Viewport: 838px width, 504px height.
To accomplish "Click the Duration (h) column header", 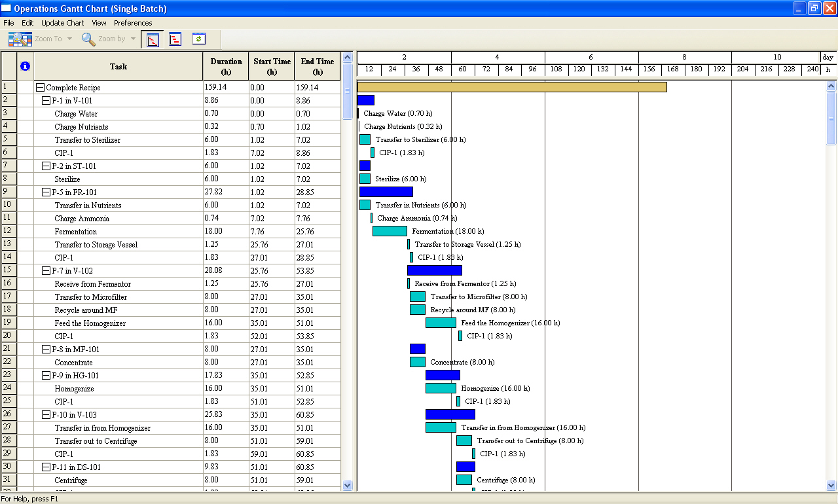I will [226, 66].
